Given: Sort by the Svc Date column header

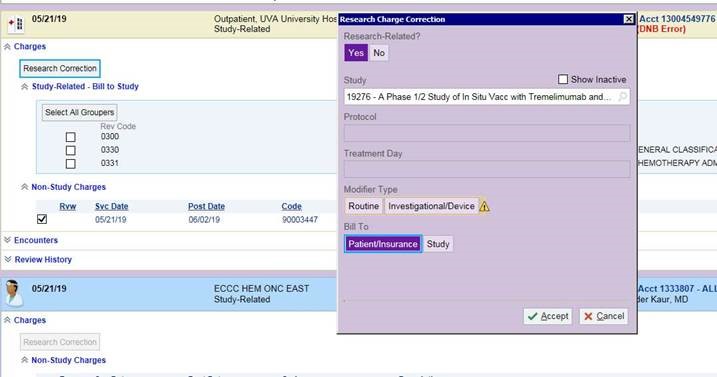Looking at the screenshot, I should (x=112, y=206).
